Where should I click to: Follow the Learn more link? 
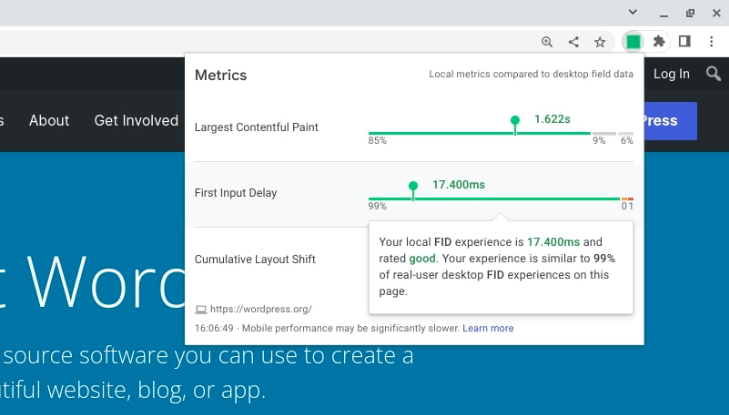tap(488, 328)
